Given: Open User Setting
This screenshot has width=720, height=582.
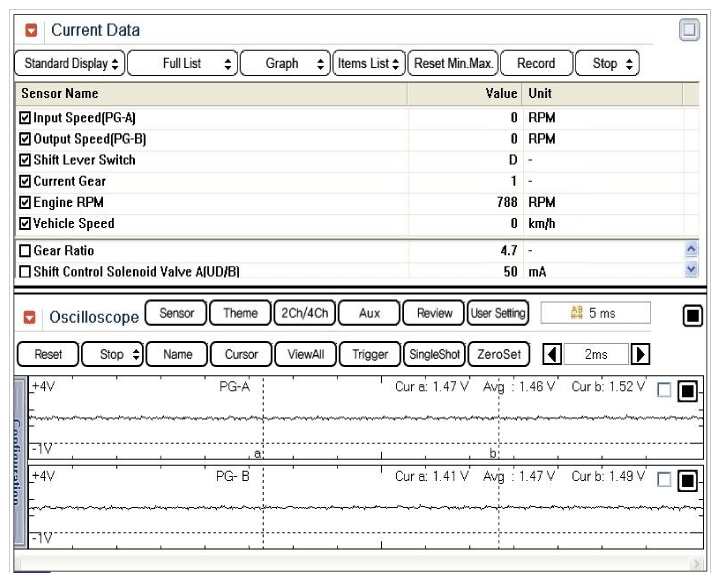Looking at the screenshot, I should [x=498, y=313].
